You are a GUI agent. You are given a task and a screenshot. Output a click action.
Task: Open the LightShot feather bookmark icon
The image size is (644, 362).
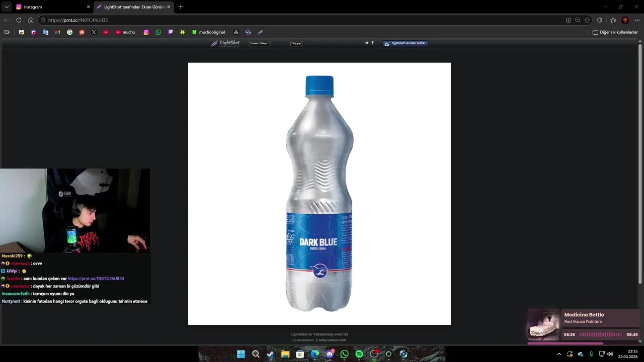260,32
